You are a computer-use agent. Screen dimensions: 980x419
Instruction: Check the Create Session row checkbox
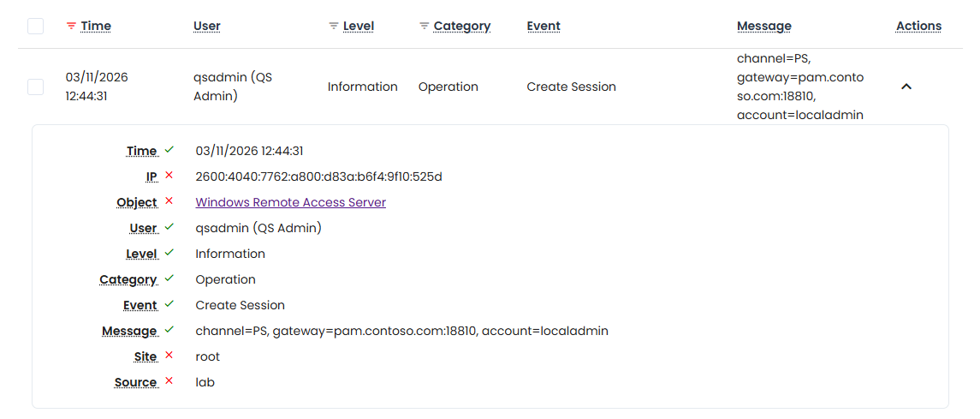point(35,87)
